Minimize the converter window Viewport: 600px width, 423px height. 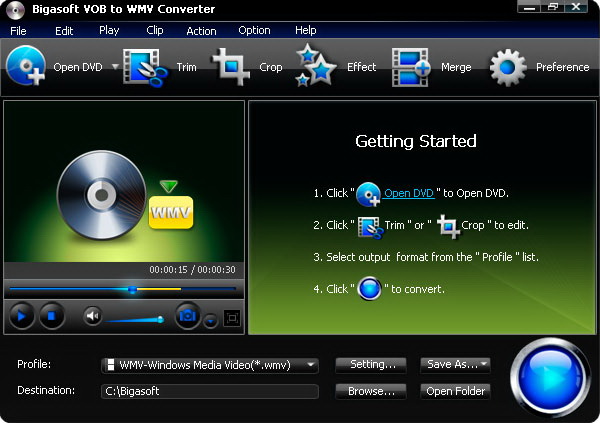[530, 7]
